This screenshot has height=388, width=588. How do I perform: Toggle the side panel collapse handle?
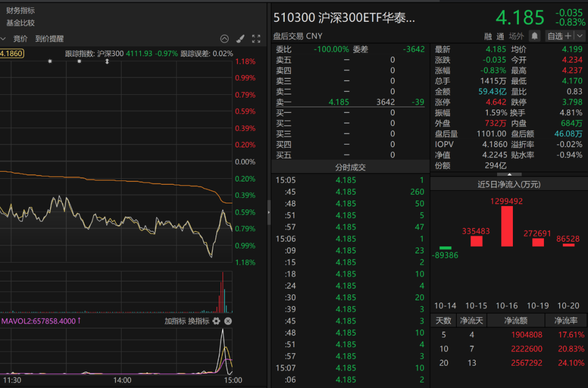(x=268, y=213)
